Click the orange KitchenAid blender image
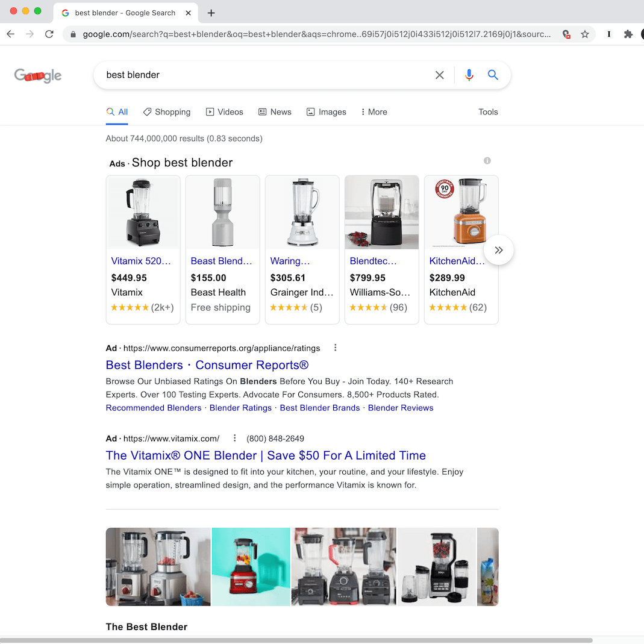Screen dimensions: 644x644 point(461,213)
